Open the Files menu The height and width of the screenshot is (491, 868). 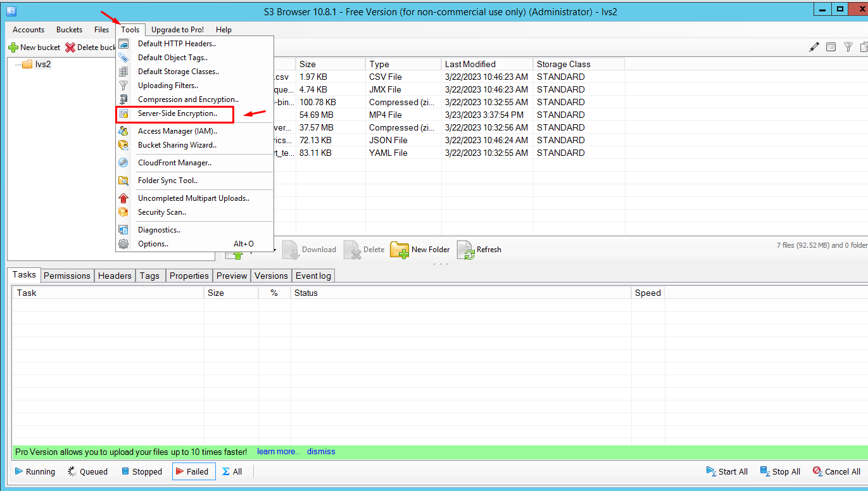point(101,30)
